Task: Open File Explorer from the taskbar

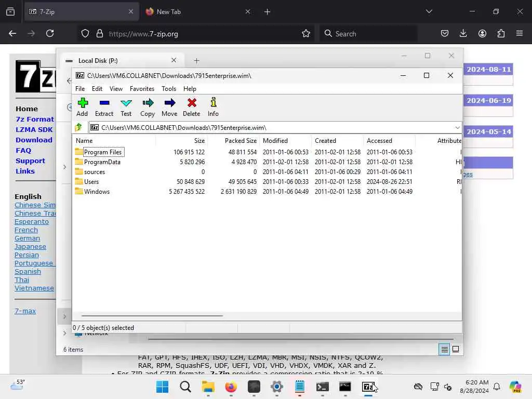Action: click(208, 387)
